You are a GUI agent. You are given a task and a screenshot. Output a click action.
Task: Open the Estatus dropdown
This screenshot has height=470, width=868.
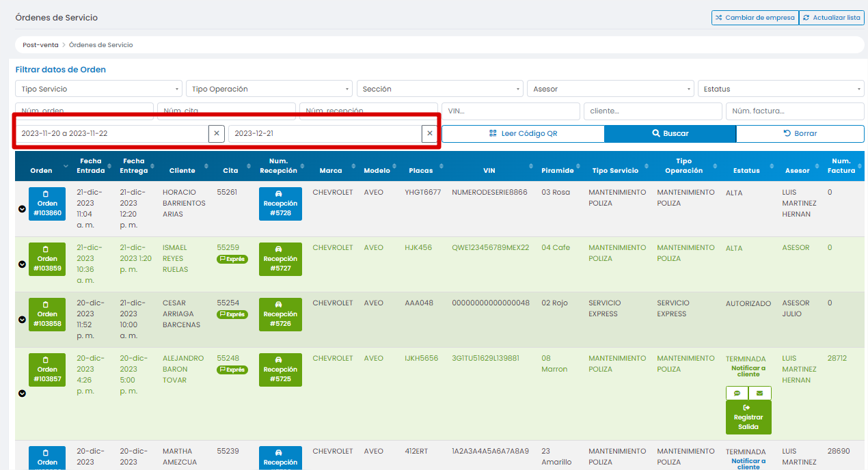(781, 89)
